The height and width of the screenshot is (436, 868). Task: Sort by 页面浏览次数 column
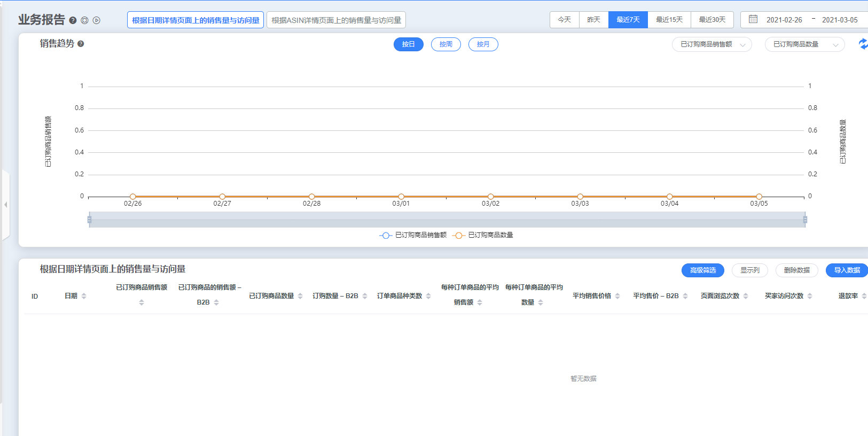746,296
